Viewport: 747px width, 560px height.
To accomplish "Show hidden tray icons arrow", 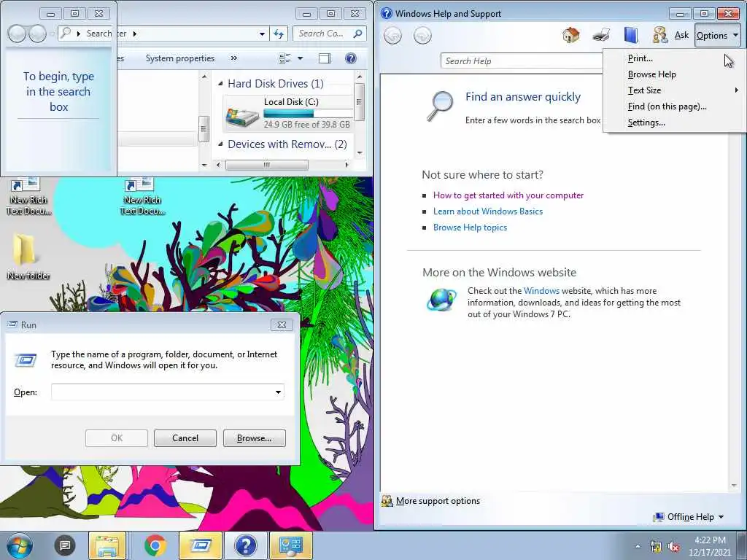I will [x=638, y=546].
